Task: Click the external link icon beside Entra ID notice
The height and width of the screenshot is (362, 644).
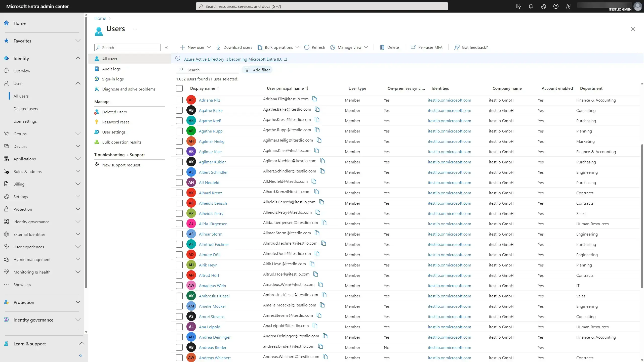Action: (285, 59)
